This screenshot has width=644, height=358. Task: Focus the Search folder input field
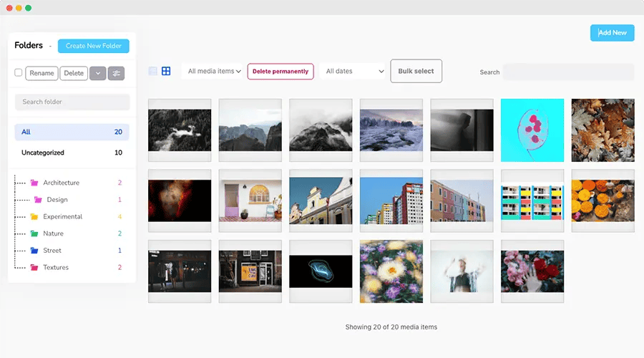click(x=72, y=102)
